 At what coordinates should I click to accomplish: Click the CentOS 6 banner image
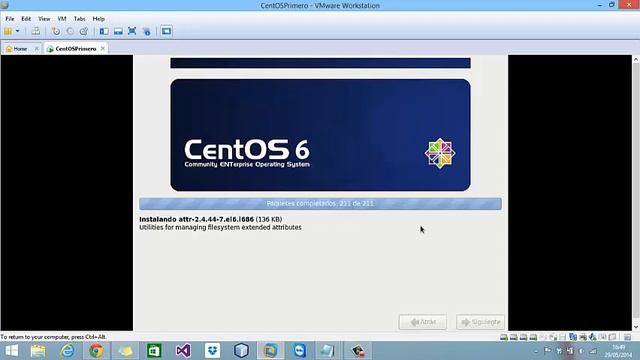click(x=320, y=135)
